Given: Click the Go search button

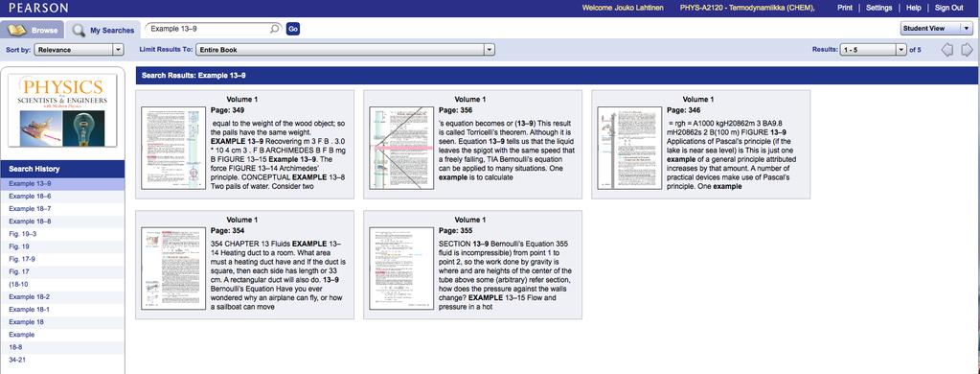Looking at the screenshot, I should tap(292, 29).
